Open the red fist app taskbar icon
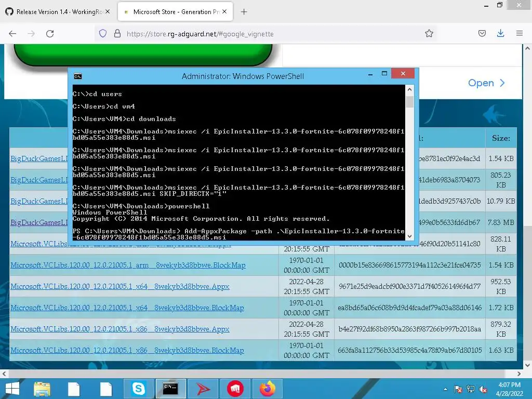 click(235, 389)
